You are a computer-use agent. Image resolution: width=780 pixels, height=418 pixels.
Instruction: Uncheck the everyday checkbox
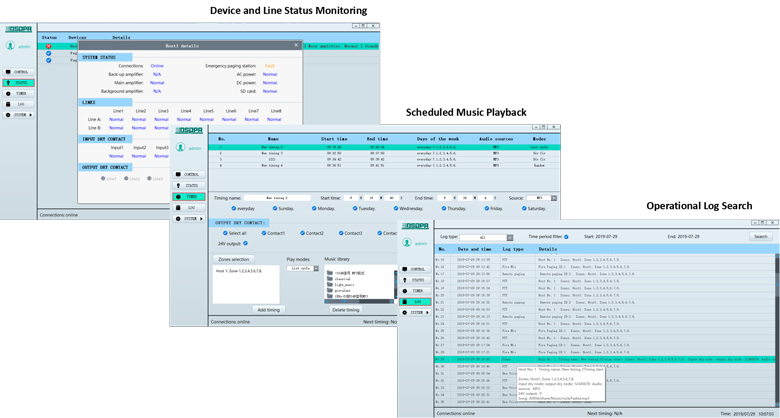pos(236,209)
